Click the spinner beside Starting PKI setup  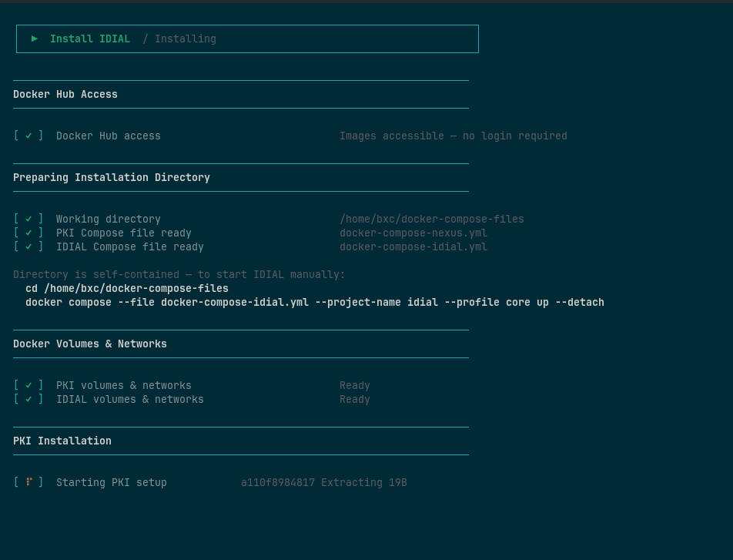point(28,482)
